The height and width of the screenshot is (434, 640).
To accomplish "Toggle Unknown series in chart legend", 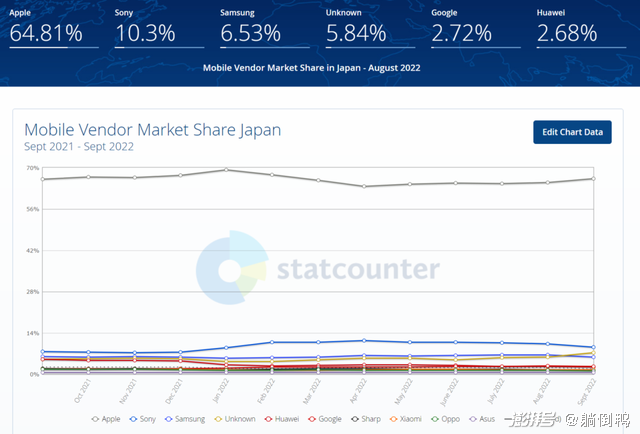I will 235,419.
